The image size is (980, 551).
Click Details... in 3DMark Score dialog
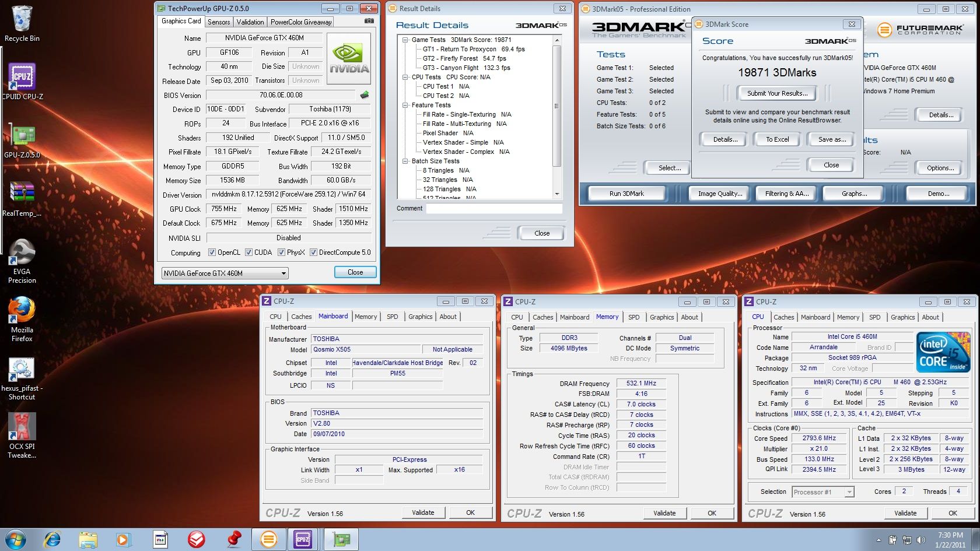pos(725,139)
